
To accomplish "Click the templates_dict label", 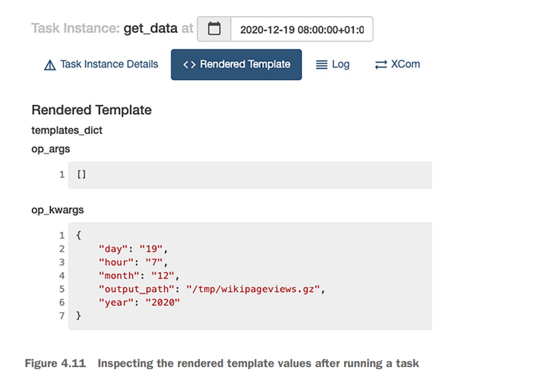I will click(x=67, y=131).
